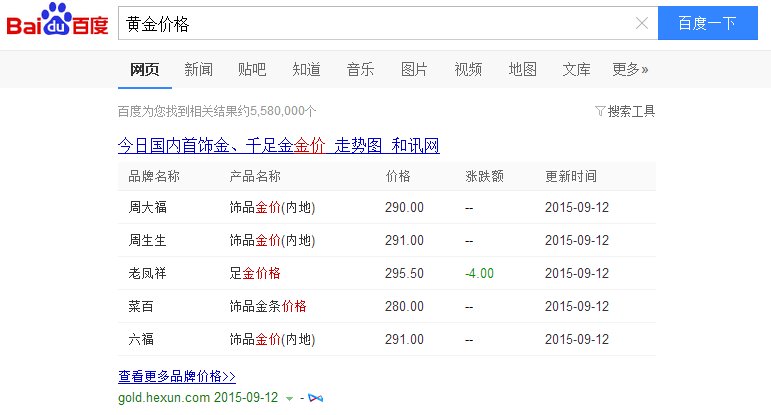Expand the dropdown arrow after gold.hexun.com

[x=290, y=398]
